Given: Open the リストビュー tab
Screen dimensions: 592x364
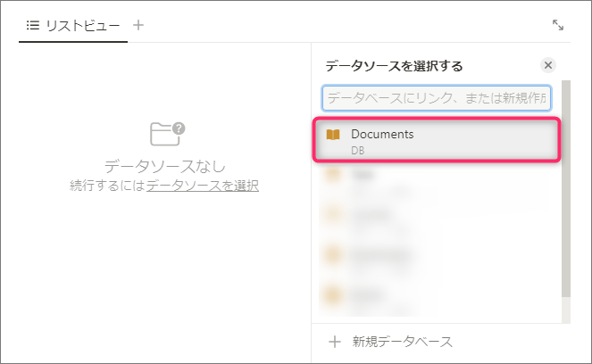Looking at the screenshot, I should click(73, 26).
